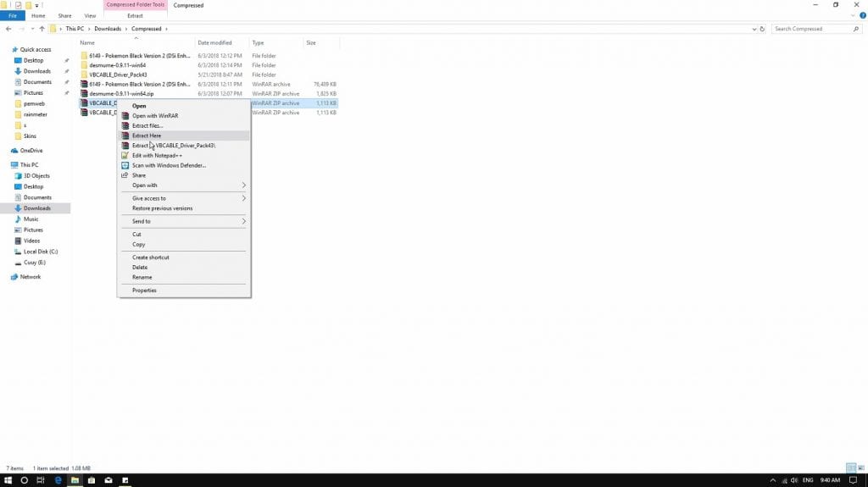Expand the address bar history dropdown
The height and width of the screenshot is (487, 868).
[754, 29]
